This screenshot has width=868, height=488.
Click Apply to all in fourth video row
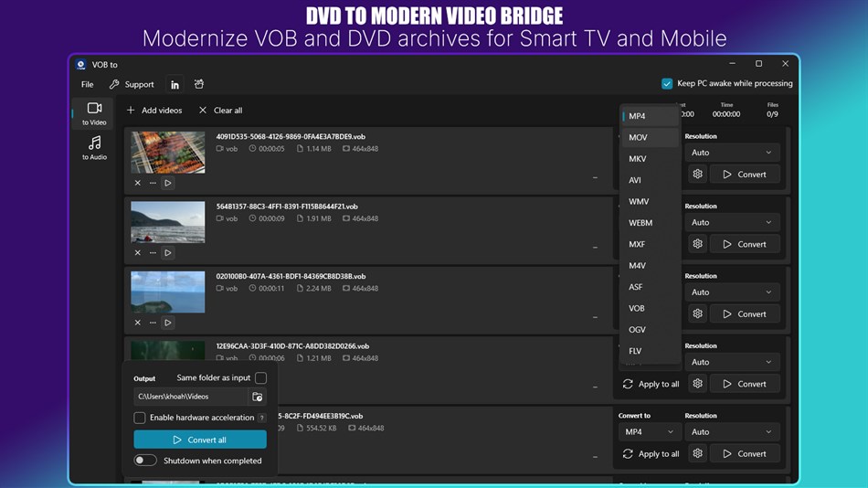(651, 384)
